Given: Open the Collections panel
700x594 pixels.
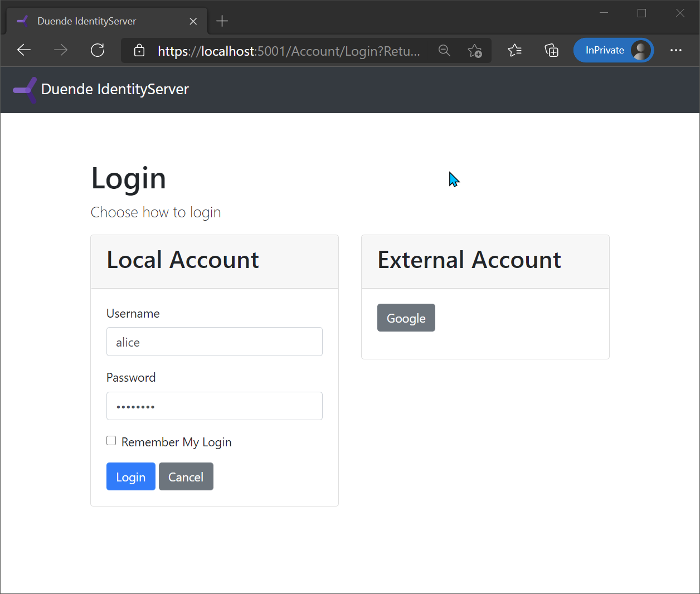Looking at the screenshot, I should pyautogui.click(x=552, y=50).
